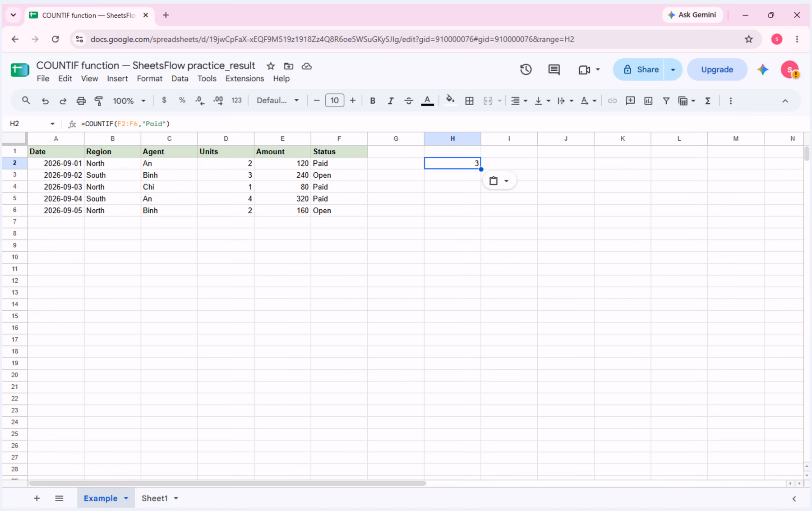This screenshot has height=511, width=812.
Task: Open the Gemini sparkle icon beside Upgrade
Action: point(763,69)
